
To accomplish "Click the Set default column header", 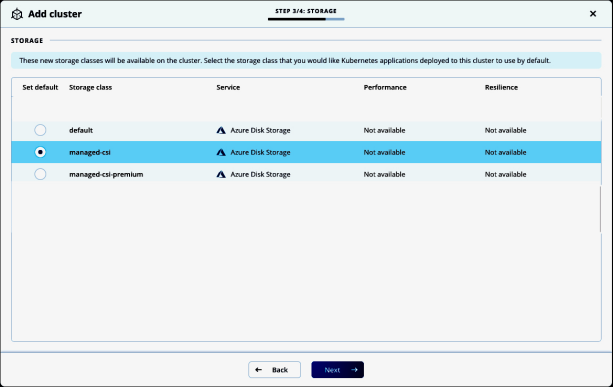I will (40, 87).
